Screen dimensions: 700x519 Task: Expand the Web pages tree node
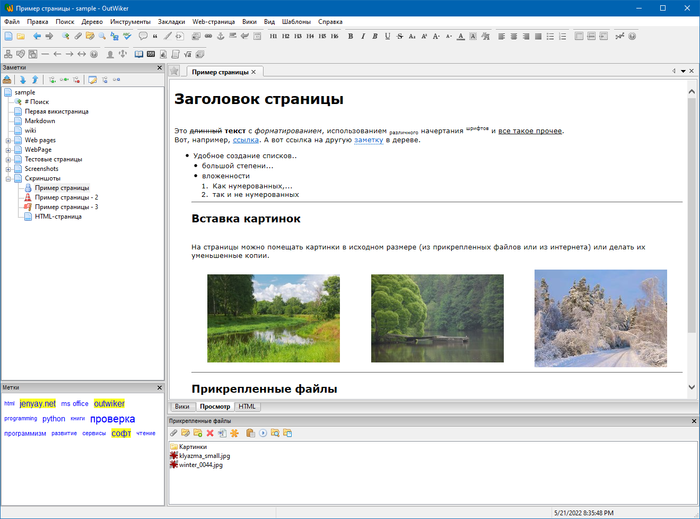[x=8, y=140]
